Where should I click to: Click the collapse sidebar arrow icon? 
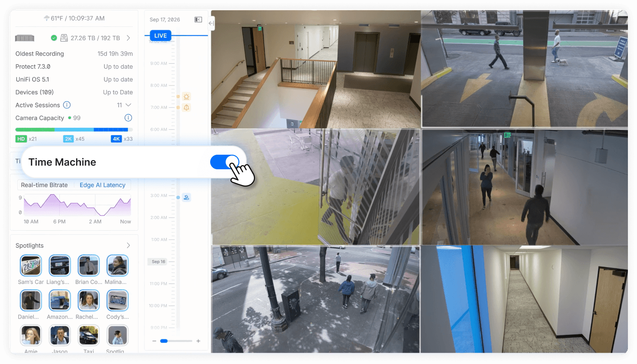(x=211, y=23)
